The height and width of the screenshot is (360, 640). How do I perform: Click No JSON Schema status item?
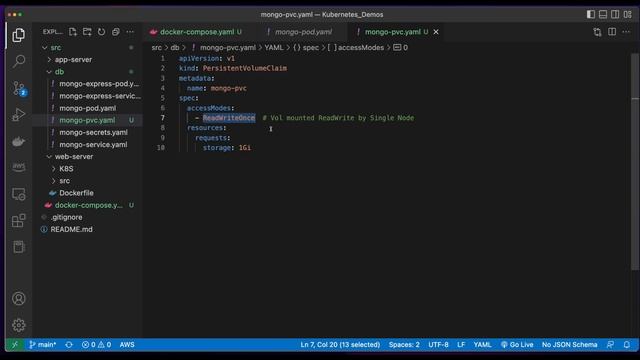(569, 344)
